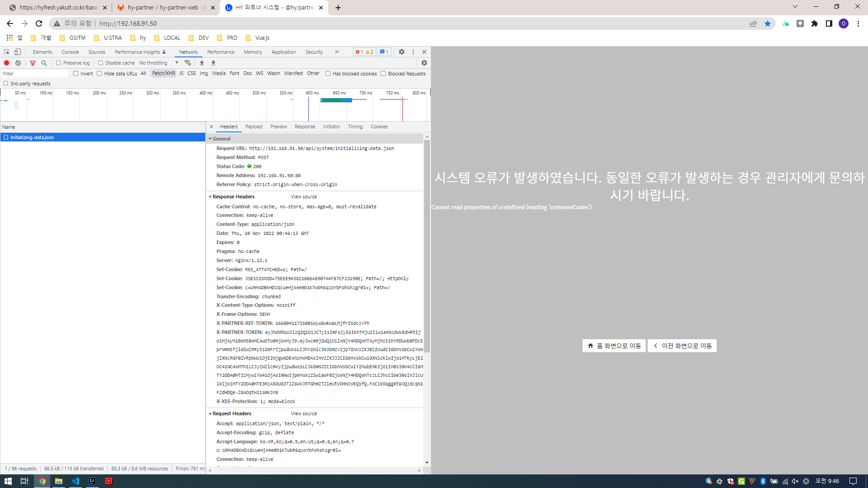Check the Disable cache option
This screenshot has width=868, height=488.
click(x=100, y=63)
